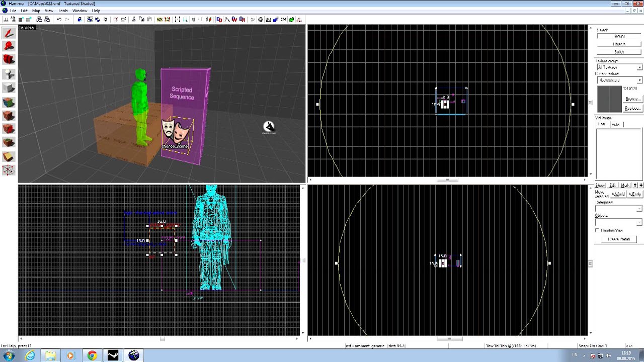Select the Magnify tool
This screenshot has width=644, height=362.
[9, 46]
